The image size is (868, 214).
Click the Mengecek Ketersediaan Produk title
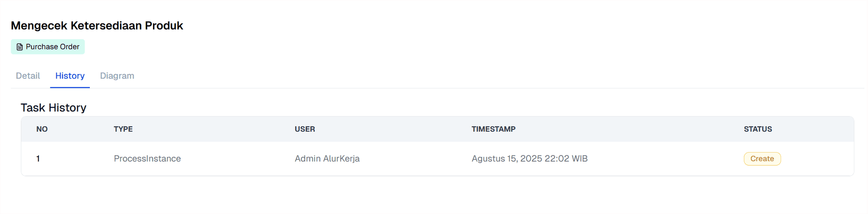97,25
